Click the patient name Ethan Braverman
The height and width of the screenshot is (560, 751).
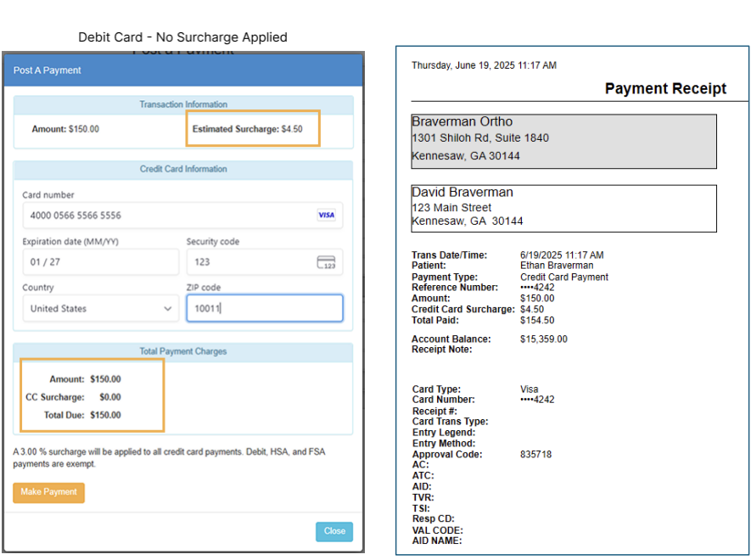557,266
